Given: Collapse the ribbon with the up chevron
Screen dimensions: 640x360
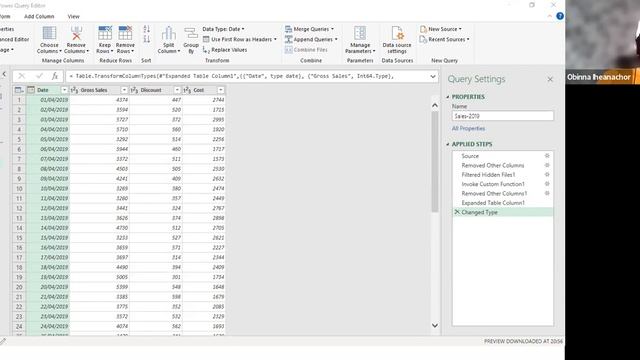Looking at the screenshot, I should 549,16.
